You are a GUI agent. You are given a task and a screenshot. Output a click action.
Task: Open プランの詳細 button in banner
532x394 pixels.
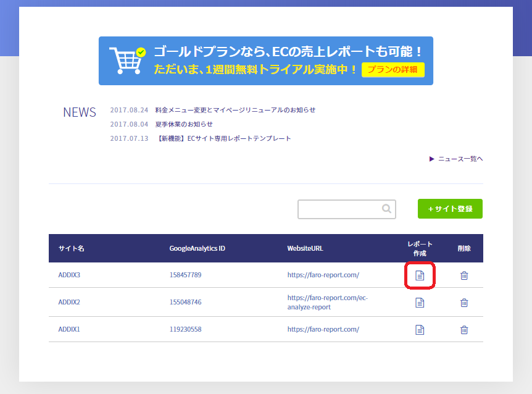(x=393, y=70)
